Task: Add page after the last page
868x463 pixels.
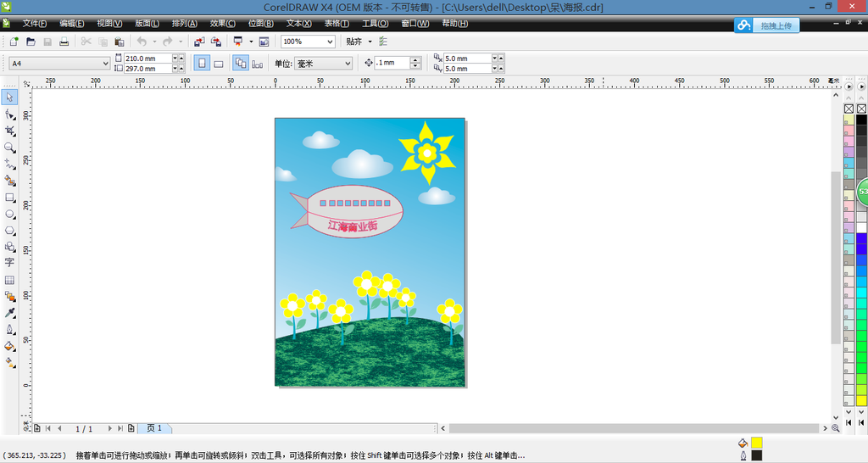Action: click(131, 429)
